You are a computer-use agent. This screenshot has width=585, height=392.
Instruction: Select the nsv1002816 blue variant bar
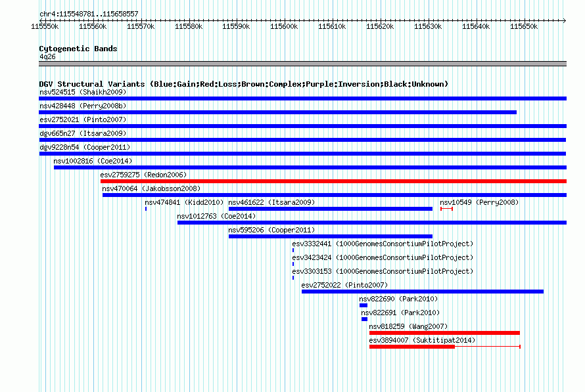(310, 167)
